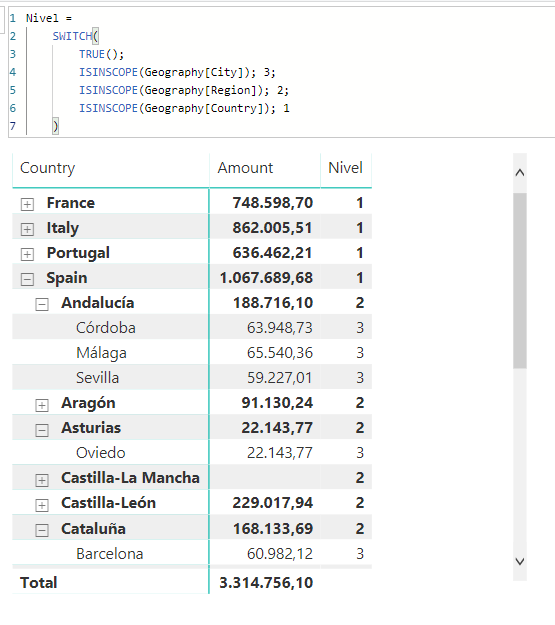
Task: Place cursor in SWITCH( formula line
Action: pyautogui.click(x=75, y=36)
